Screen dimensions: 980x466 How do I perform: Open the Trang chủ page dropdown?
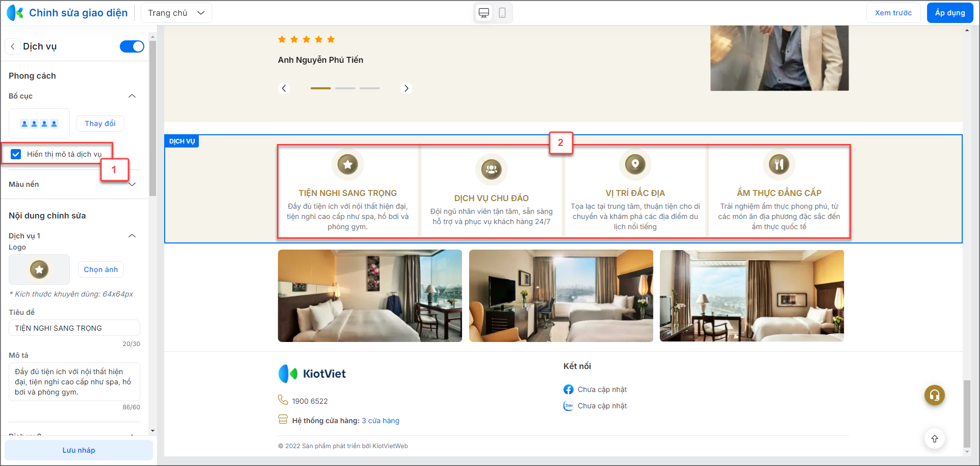pyautogui.click(x=176, y=13)
